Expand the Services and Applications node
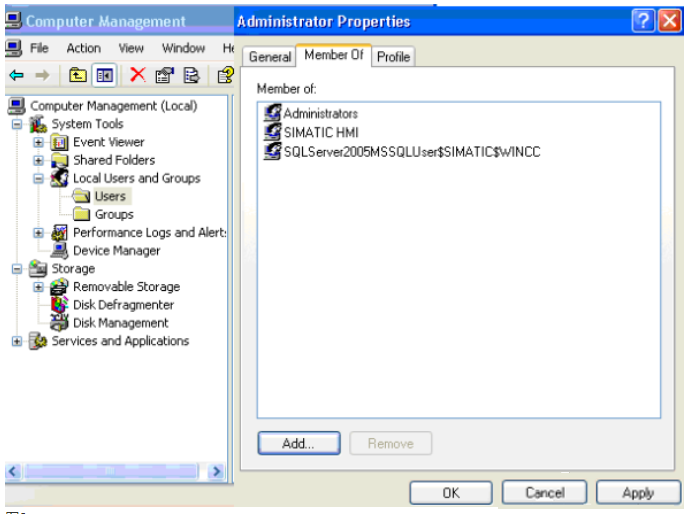This screenshot has height=514, width=687. pyautogui.click(x=17, y=341)
